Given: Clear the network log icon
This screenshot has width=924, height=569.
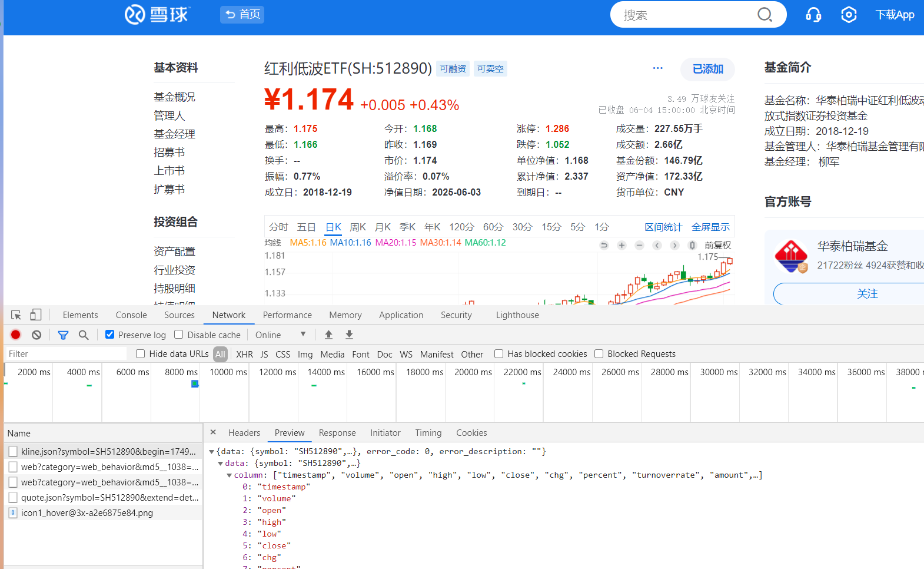Looking at the screenshot, I should (x=36, y=335).
